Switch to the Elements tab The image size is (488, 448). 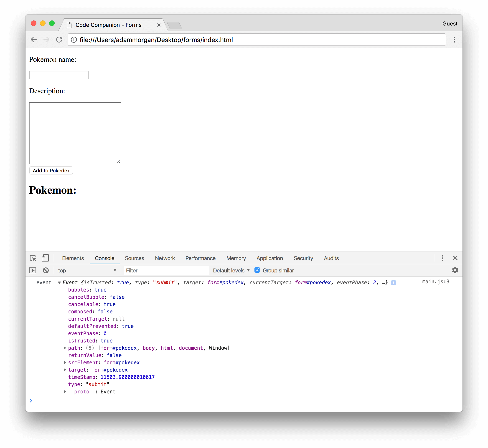pyautogui.click(x=73, y=258)
